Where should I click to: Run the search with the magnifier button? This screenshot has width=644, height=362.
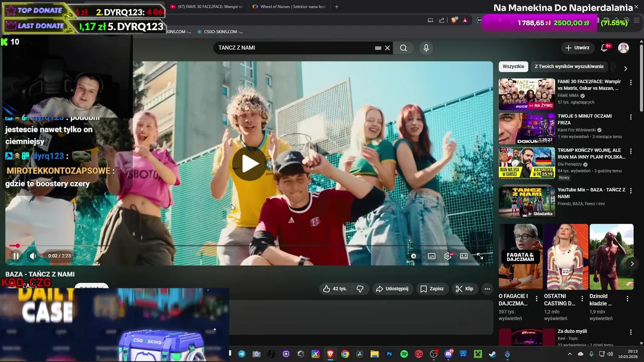click(x=404, y=48)
